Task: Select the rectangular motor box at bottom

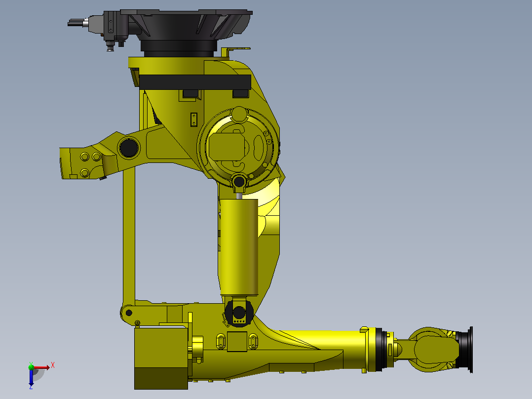Action: pos(161,358)
